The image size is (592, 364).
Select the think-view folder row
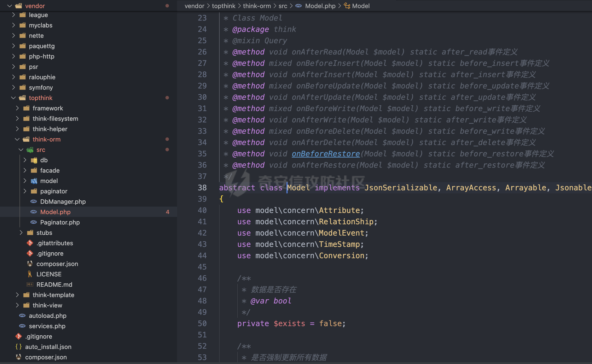tap(88, 305)
